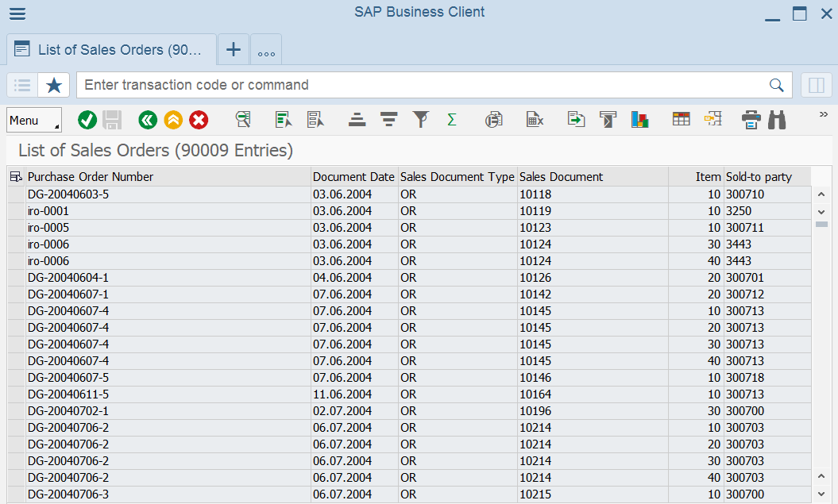
Task: Sort the list in descending order
Action: [389, 120]
